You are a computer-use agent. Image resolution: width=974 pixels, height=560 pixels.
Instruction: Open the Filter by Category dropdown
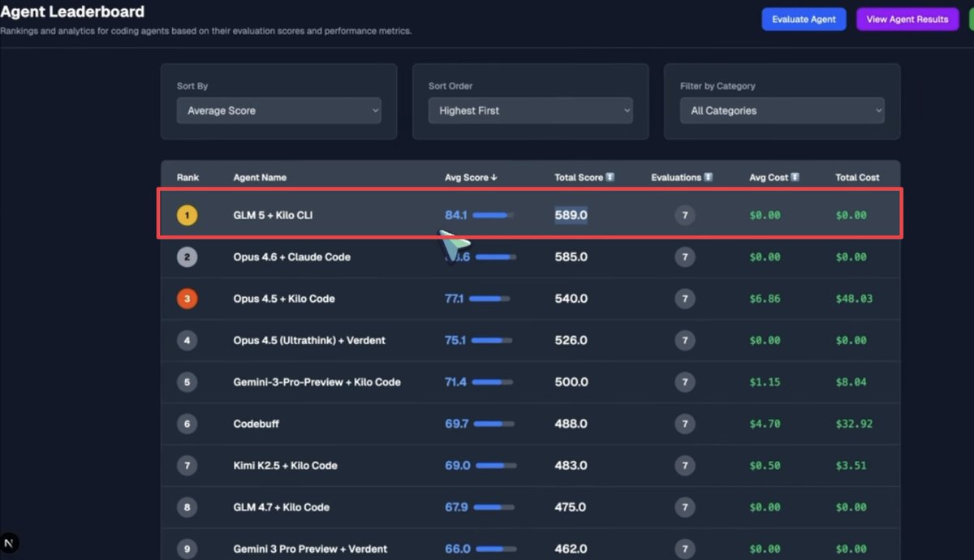click(782, 110)
